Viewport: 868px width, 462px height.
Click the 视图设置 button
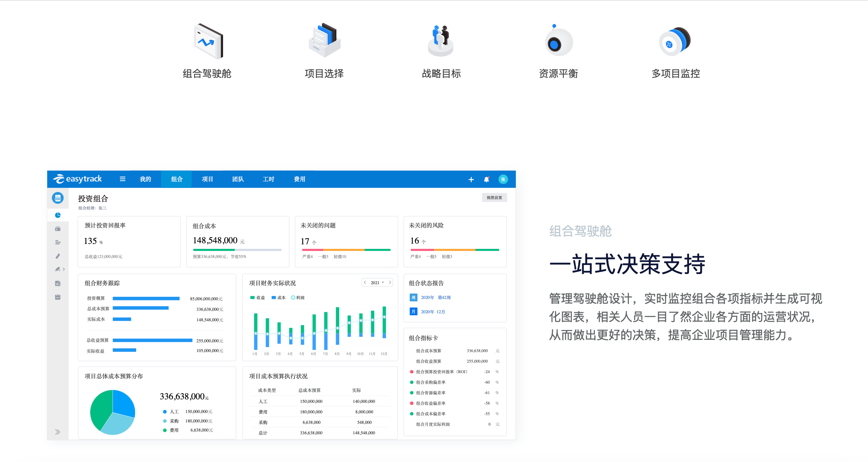(494, 197)
